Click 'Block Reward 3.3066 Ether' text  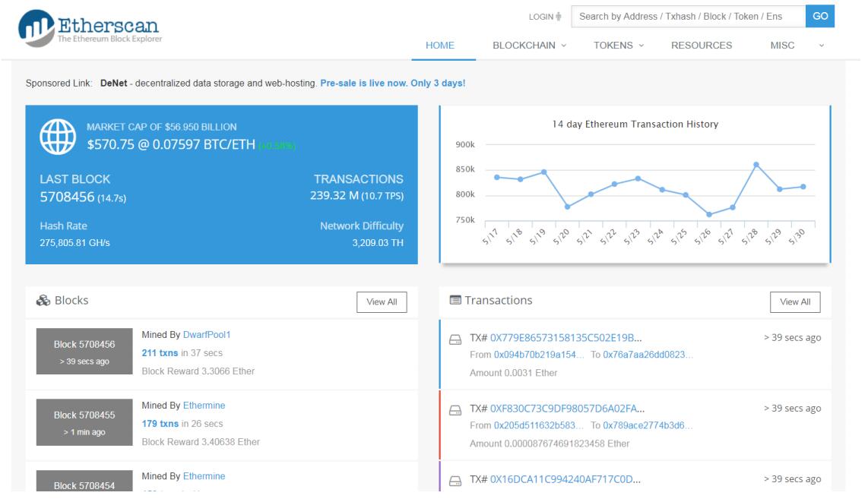point(198,371)
